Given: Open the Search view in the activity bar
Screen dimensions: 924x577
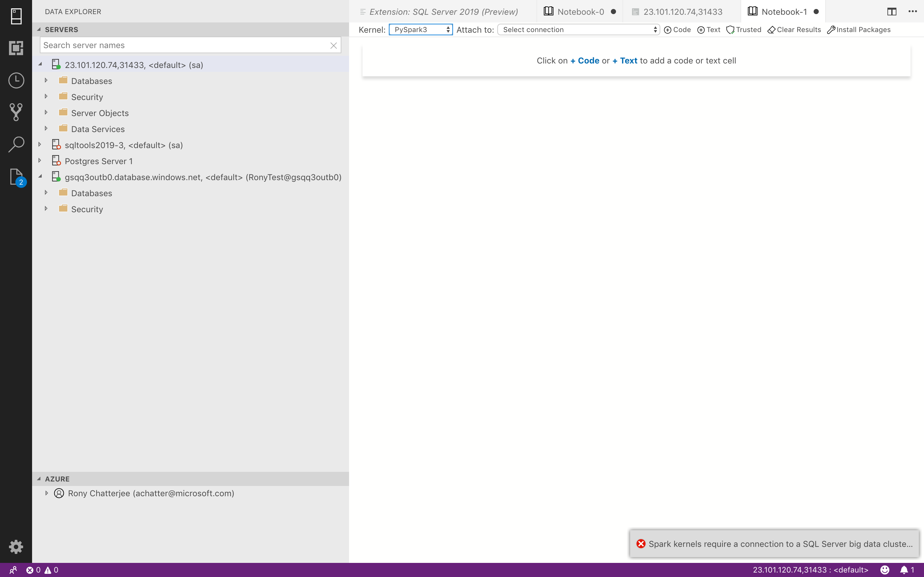Looking at the screenshot, I should [x=16, y=144].
